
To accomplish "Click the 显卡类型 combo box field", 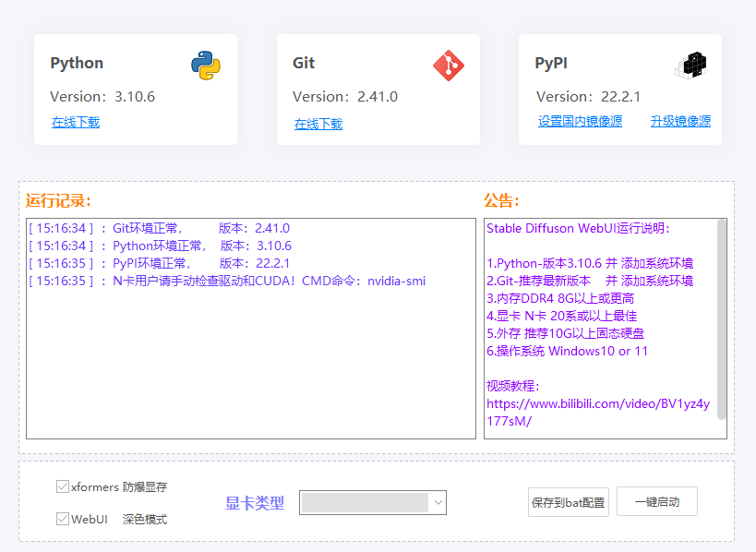I will coord(373,502).
